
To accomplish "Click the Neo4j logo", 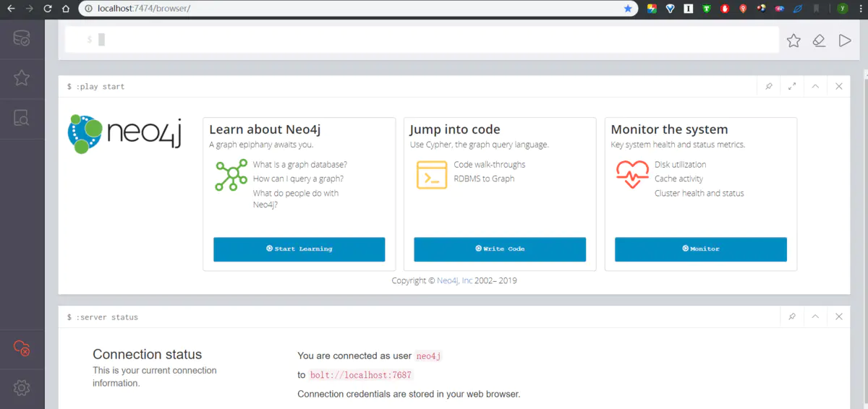I will tap(124, 134).
